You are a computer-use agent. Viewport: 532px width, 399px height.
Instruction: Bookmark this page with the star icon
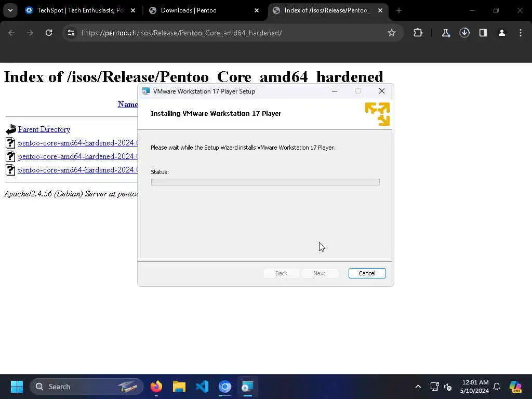(x=392, y=33)
